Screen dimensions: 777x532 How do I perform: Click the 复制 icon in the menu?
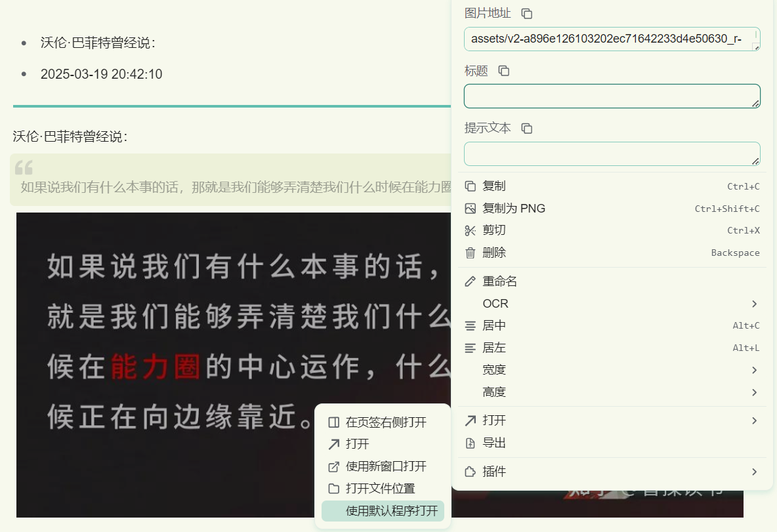(x=471, y=186)
